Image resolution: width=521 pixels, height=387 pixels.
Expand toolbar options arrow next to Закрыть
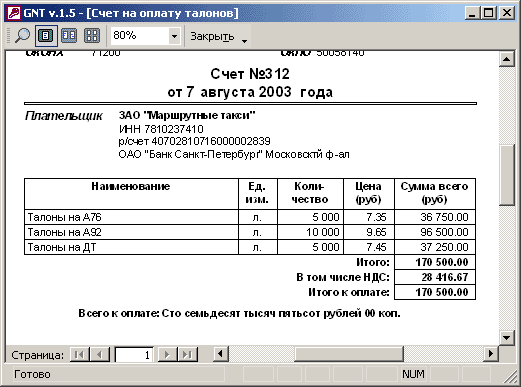245,41
